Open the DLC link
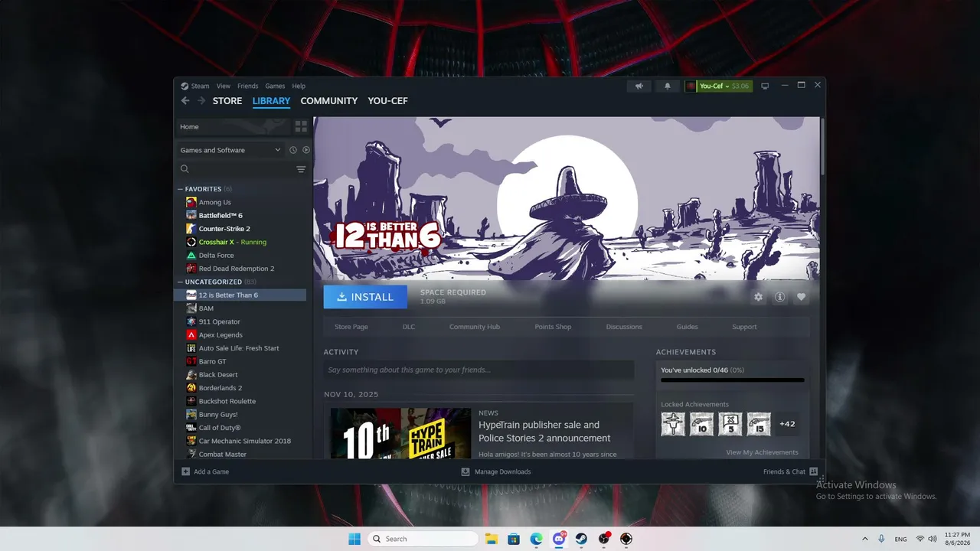The image size is (980, 551). tap(409, 327)
